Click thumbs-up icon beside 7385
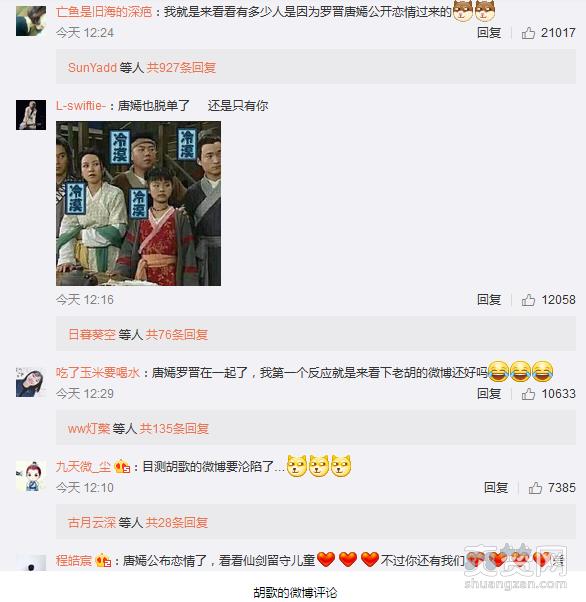 tap(535, 488)
